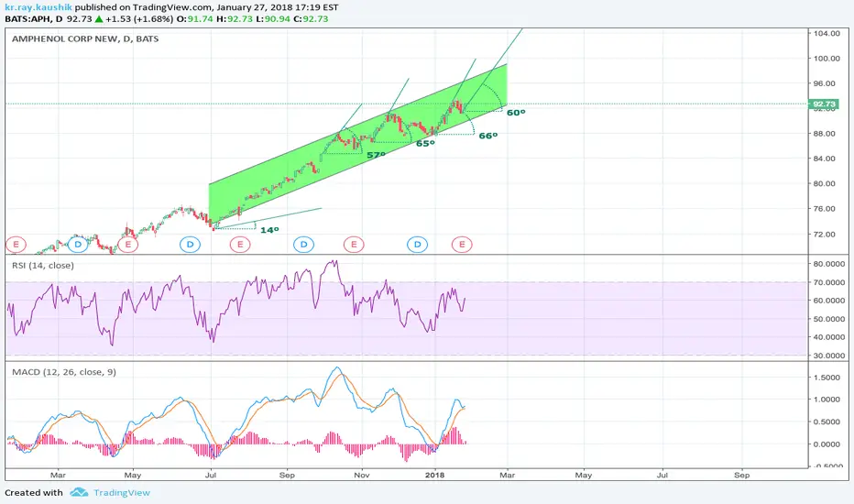Click the Nov label on time axis
854x504 pixels.
(x=362, y=475)
